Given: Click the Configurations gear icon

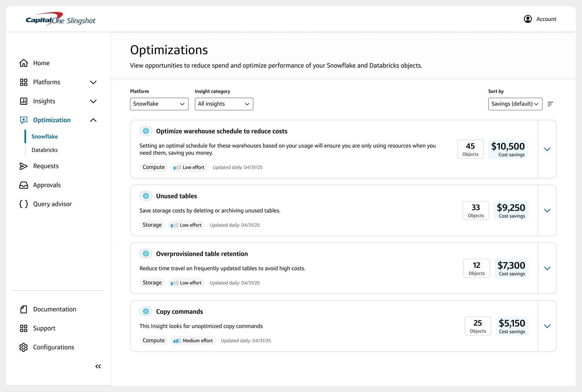Looking at the screenshot, I should coord(24,347).
